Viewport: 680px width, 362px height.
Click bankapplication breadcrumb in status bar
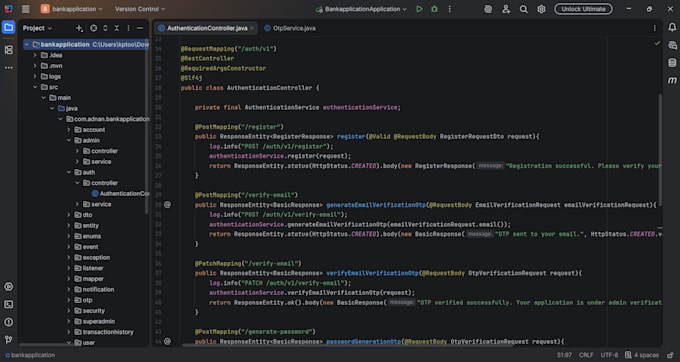[x=30, y=355]
